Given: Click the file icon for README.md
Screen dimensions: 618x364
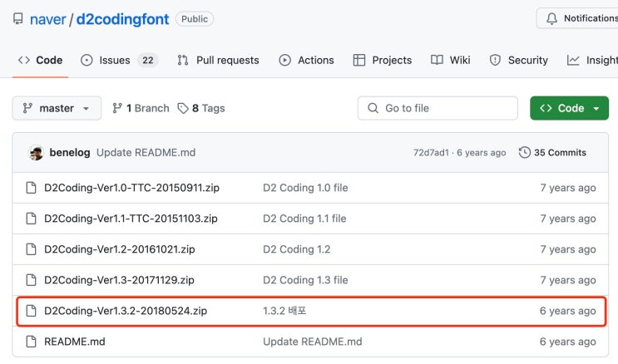Looking at the screenshot, I should 31,342.
